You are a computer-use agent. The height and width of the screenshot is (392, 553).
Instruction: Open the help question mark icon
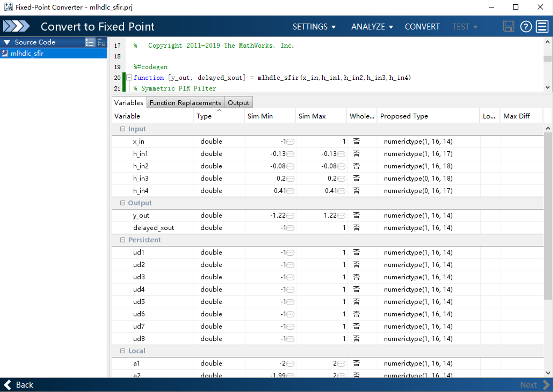pyautogui.click(x=526, y=26)
